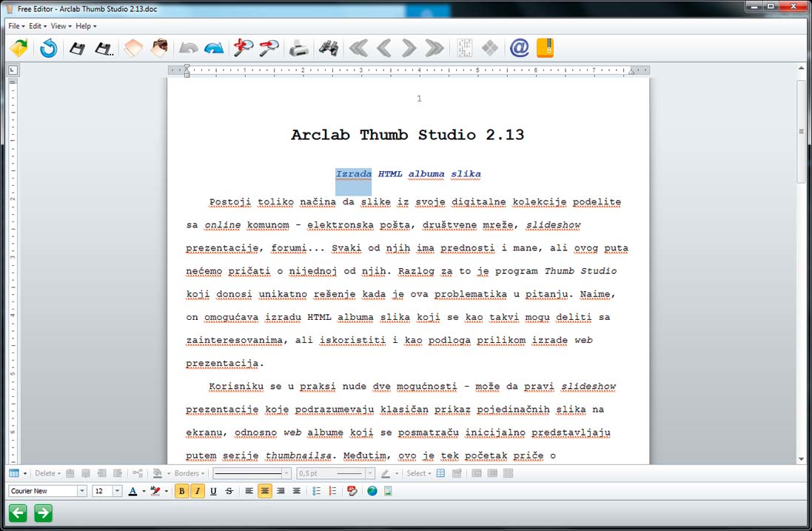Save the document with floppy disk icon
812x531 pixels.
click(x=77, y=49)
